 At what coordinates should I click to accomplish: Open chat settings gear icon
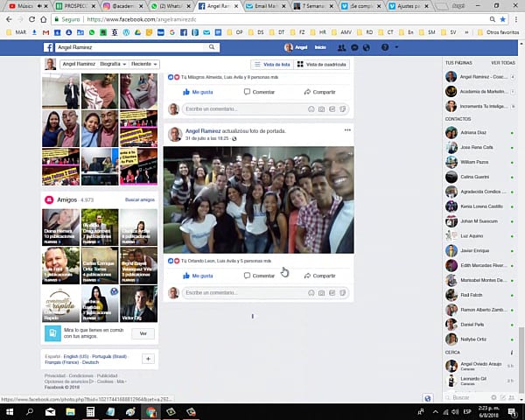tap(493, 397)
